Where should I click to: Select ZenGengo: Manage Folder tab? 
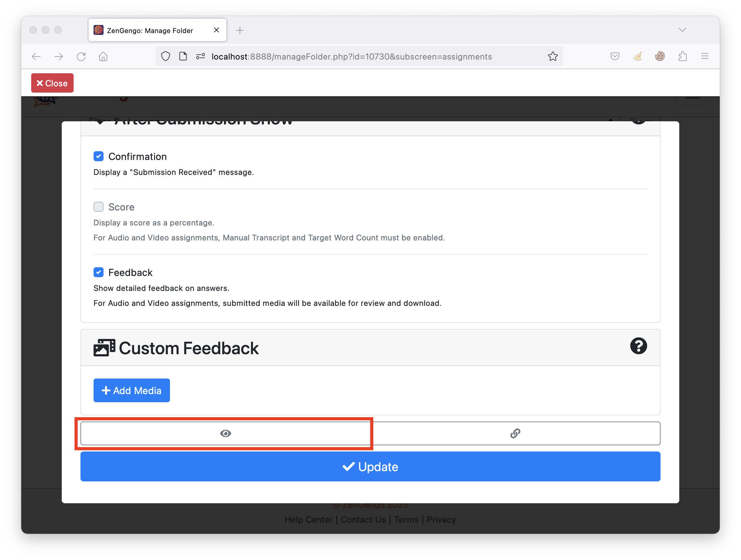tap(150, 31)
